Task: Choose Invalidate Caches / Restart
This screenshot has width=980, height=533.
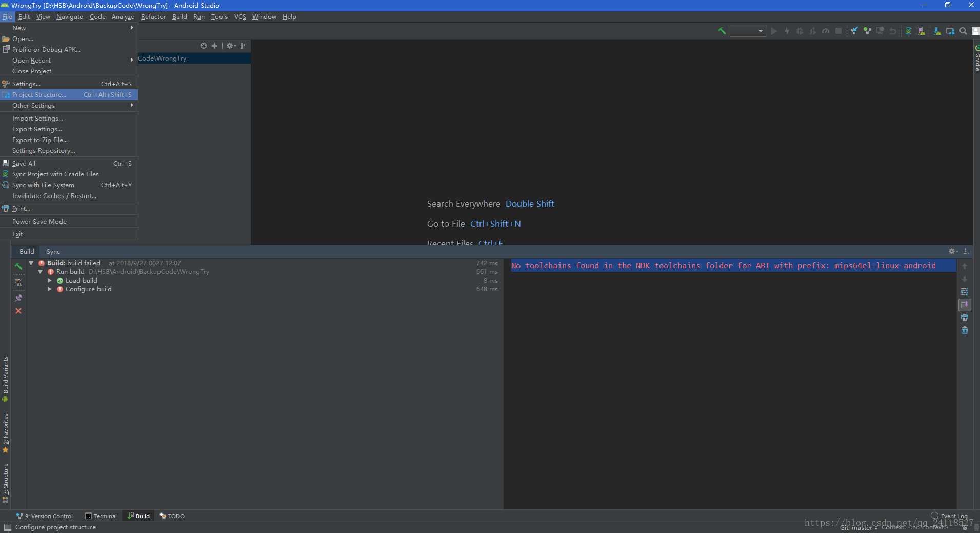Action: coord(69,196)
